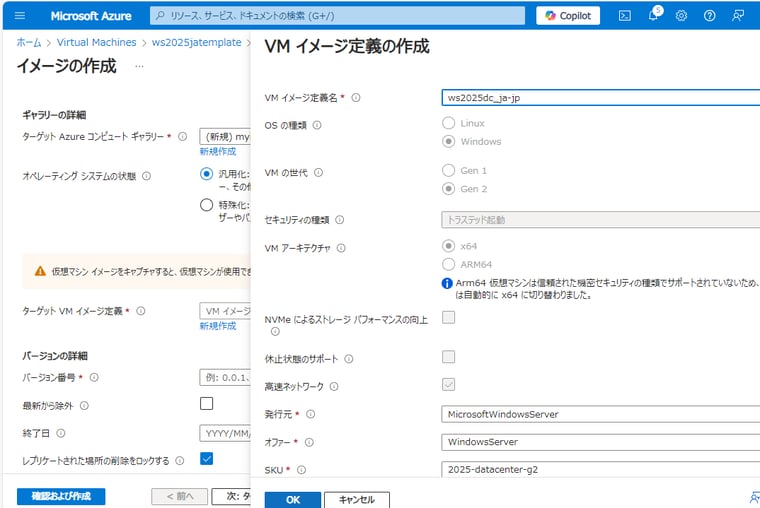Show info for バージョン番号

tap(94, 377)
